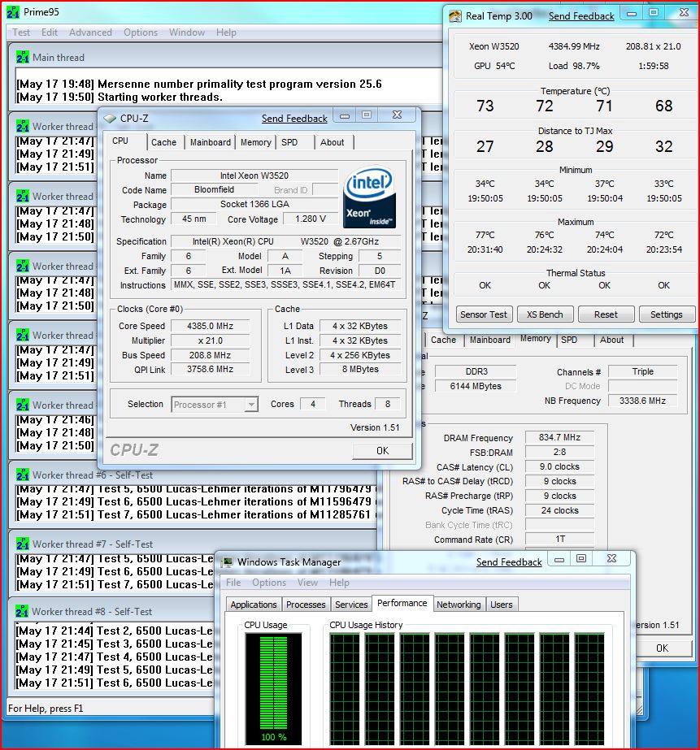The image size is (700, 750).
Task: Select Memory tab in background CPU-Z
Action: [536, 339]
